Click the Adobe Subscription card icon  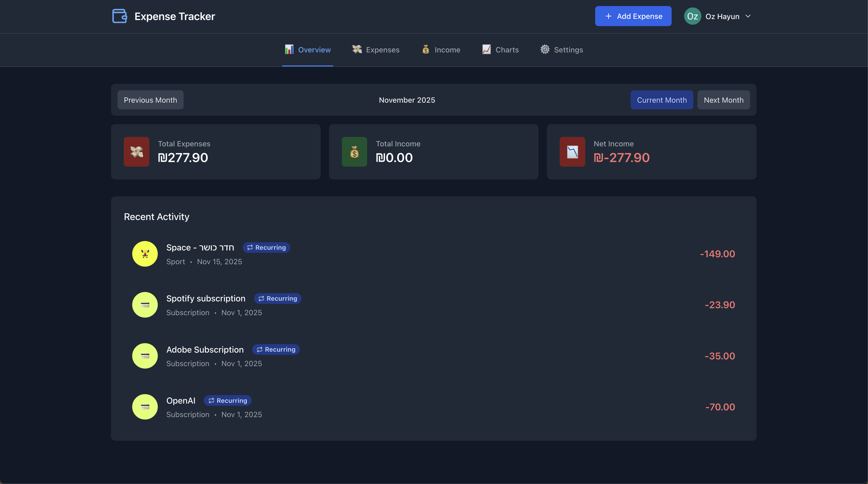coord(145,356)
